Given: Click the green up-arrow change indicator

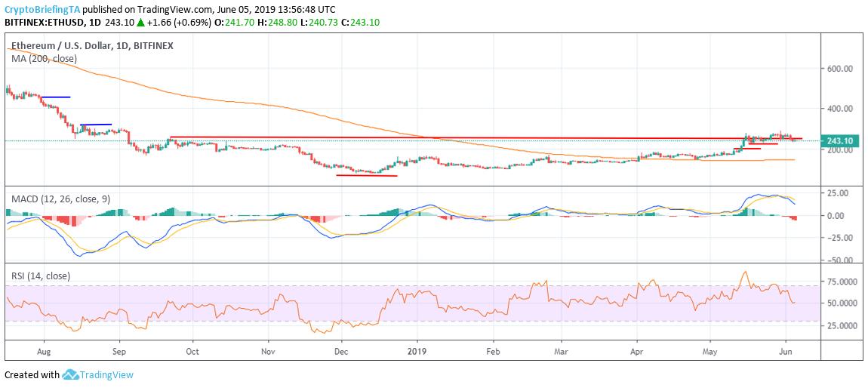Looking at the screenshot, I should [140, 23].
